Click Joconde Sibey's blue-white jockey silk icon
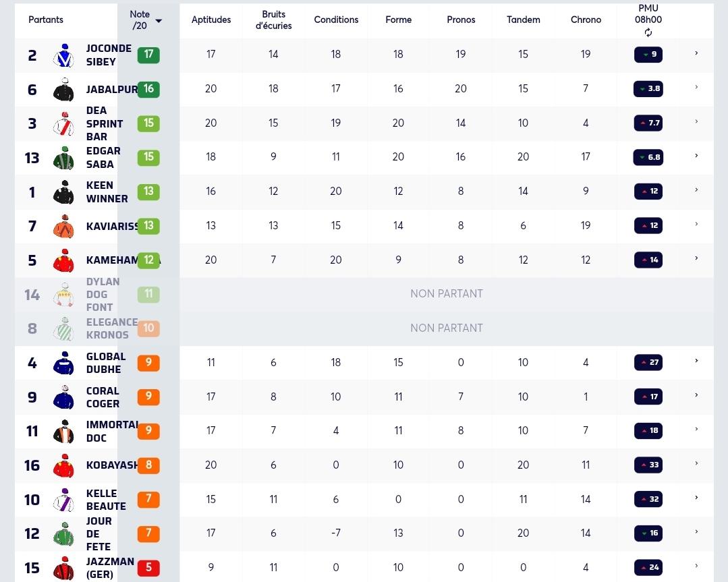Image resolution: width=728 pixels, height=582 pixels. coord(64,55)
